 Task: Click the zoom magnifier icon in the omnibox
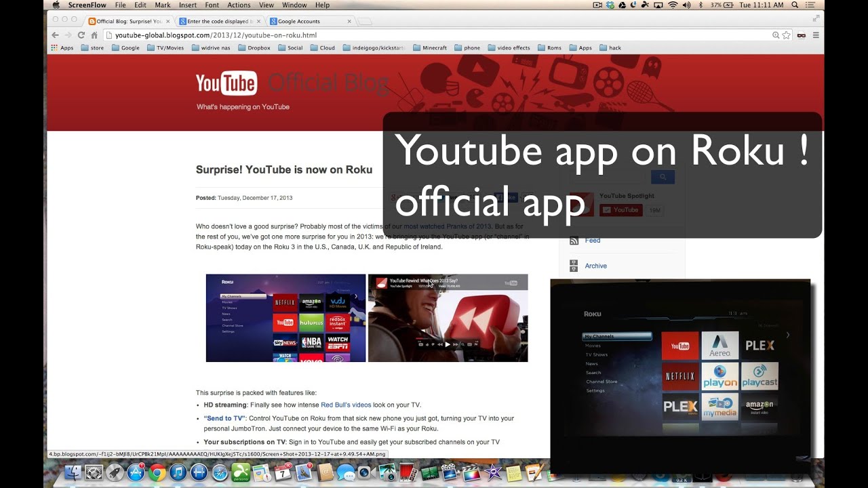(776, 35)
